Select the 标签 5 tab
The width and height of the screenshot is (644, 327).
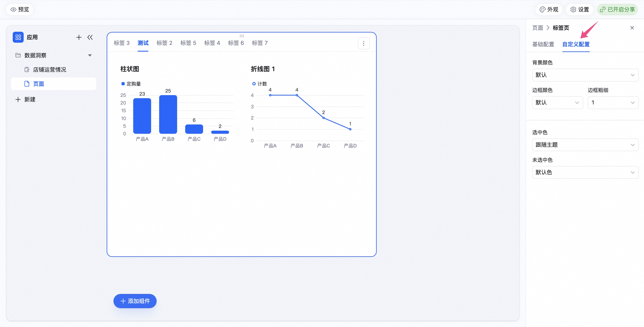coord(188,43)
